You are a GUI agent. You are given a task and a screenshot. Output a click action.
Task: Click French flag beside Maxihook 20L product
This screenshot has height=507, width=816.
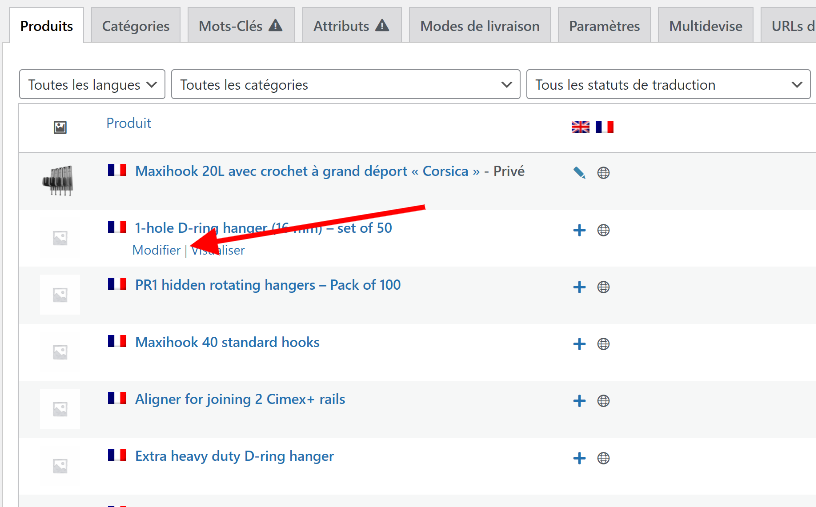click(x=117, y=170)
